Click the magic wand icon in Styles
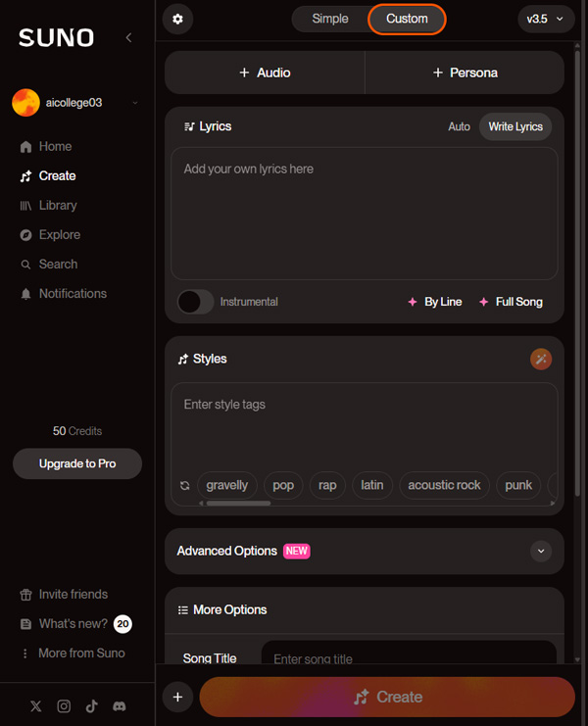588x726 pixels. (x=541, y=360)
